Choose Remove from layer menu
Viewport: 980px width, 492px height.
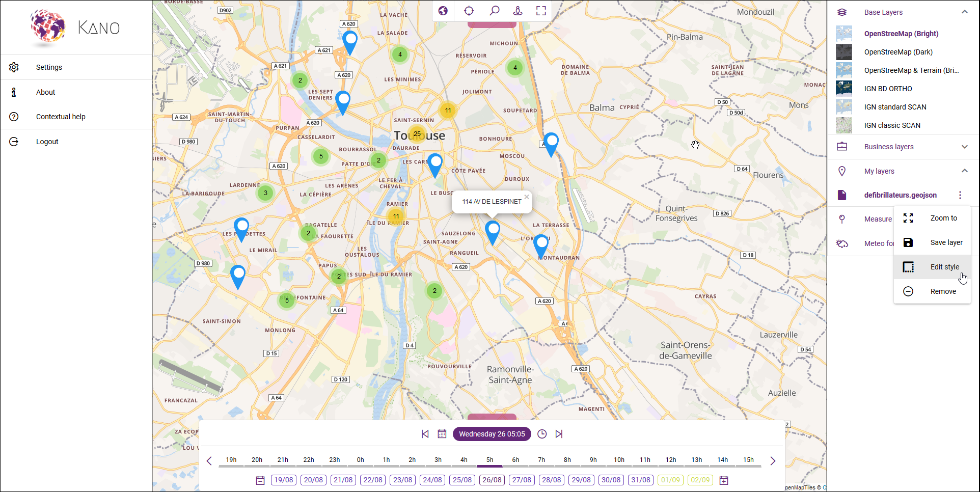point(932,291)
